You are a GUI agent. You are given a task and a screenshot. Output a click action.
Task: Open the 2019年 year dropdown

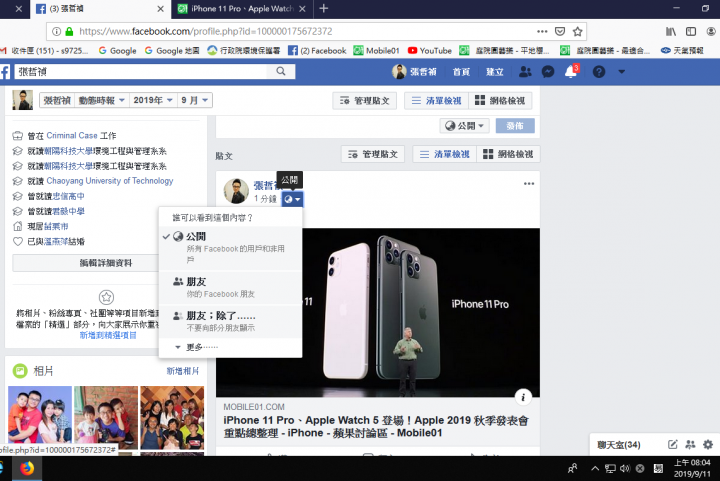tap(153, 100)
